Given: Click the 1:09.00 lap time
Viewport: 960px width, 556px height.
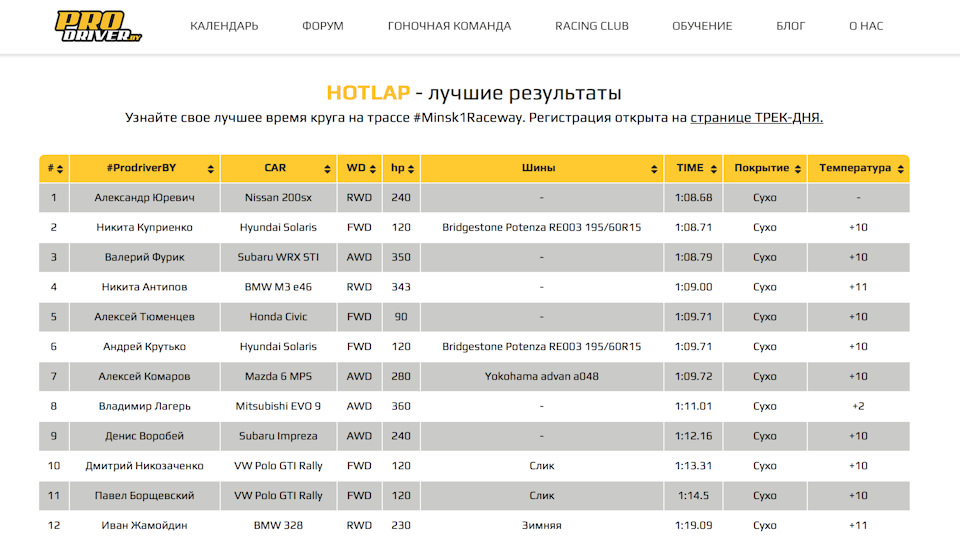Looking at the screenshot, I should coord(694,287).
